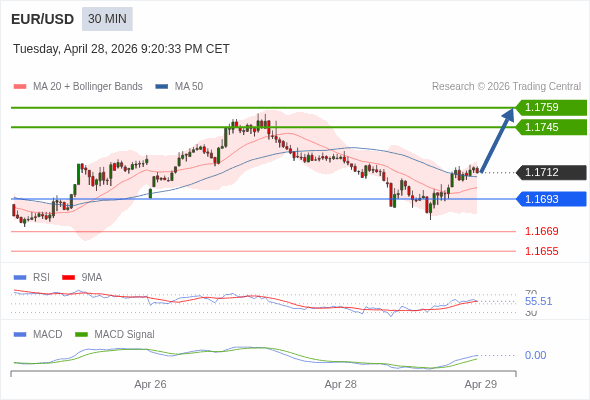The height and width of the screenshot is (400, 590).
Task: Click the red 9MA legend marker
Action: [68, 278]
